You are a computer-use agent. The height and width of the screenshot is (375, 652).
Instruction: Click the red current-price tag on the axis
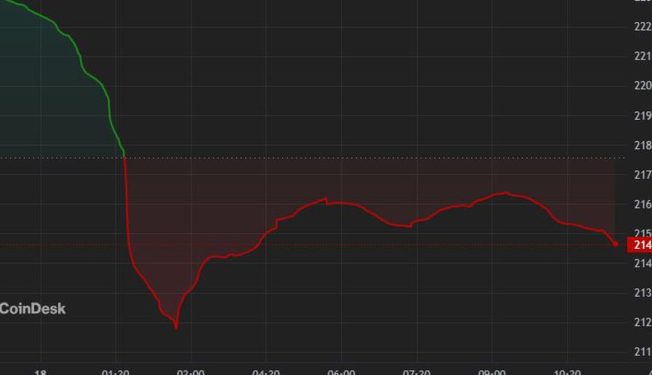point(640,245)
